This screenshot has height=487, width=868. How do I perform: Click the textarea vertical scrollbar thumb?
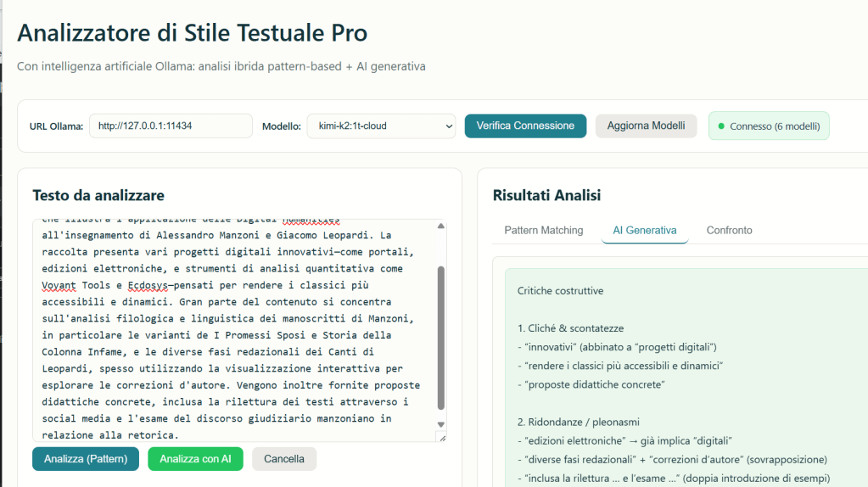(x=440, y=338)
